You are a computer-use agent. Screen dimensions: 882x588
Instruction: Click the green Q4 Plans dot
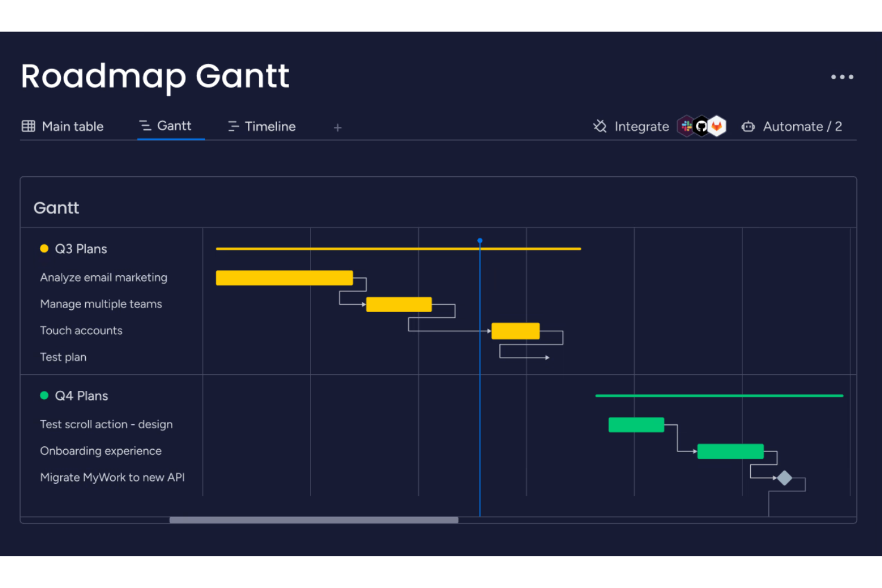click(x=44, y=395)
